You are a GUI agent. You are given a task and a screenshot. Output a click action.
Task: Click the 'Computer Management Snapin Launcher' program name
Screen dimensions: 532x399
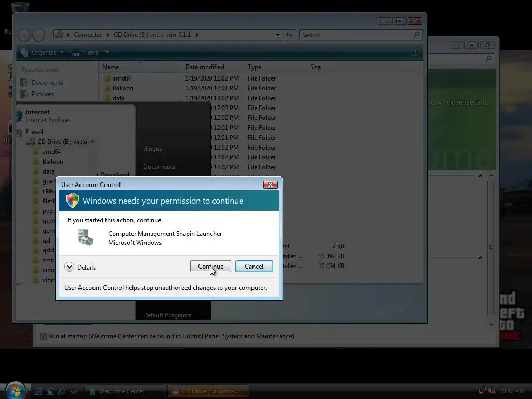pos(165,234)
